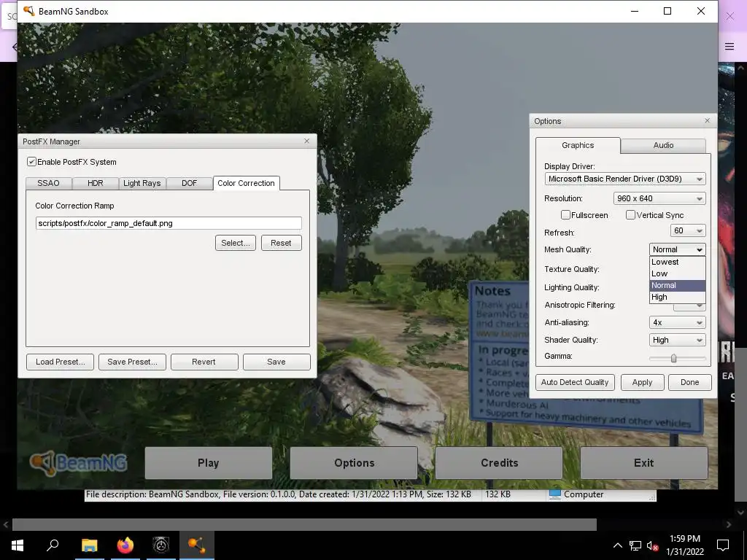This screenshot has width=747, height=560.
Task: Open the third pinned taskbar app icon
Action: (161, 545)
